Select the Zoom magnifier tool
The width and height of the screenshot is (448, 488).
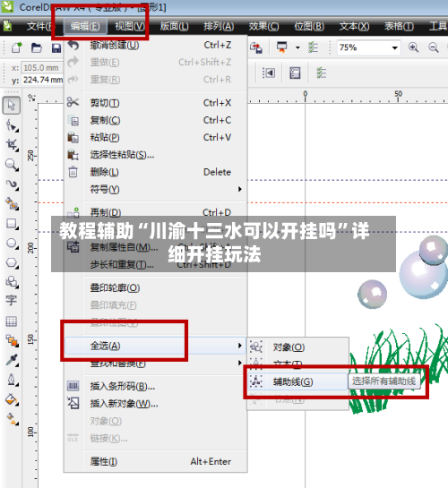click(12, 165)
